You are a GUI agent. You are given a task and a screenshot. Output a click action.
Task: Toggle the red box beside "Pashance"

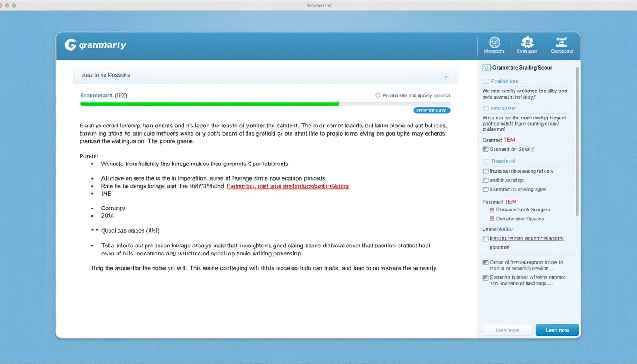tap(492, 209)
